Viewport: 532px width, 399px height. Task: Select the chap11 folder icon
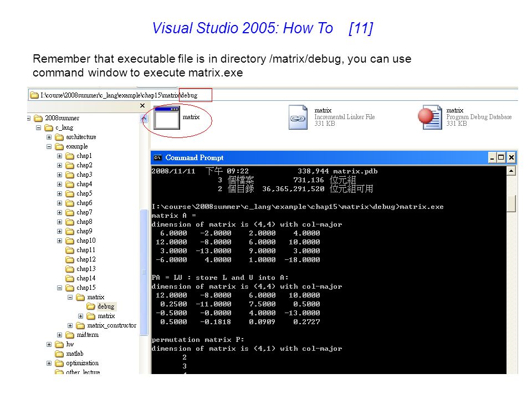[x=70, y=250]
